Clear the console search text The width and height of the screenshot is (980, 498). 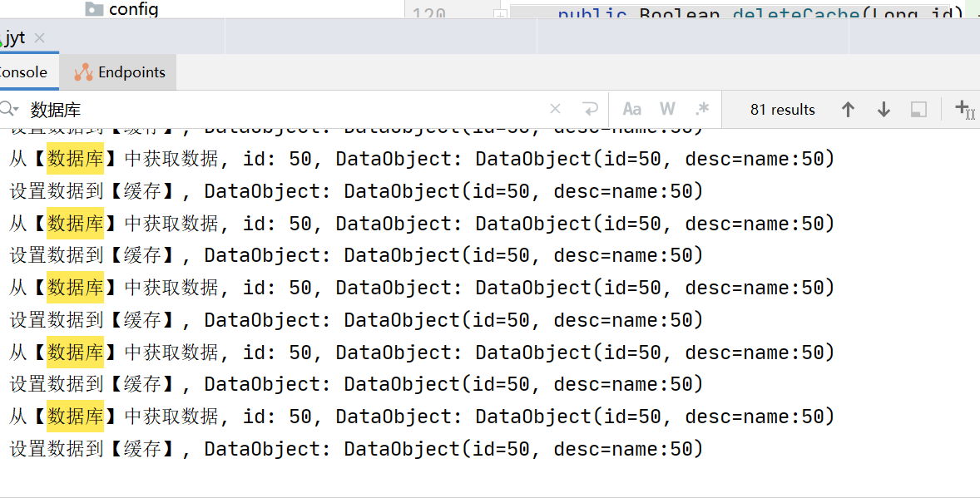click(555, 110)
